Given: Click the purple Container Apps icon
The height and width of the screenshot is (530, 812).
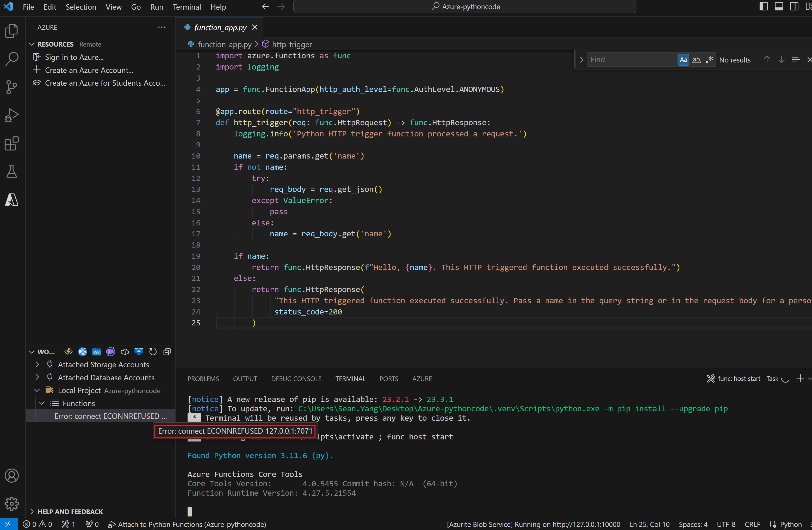Looking at the screenshot, I should (x=110, y=351).
